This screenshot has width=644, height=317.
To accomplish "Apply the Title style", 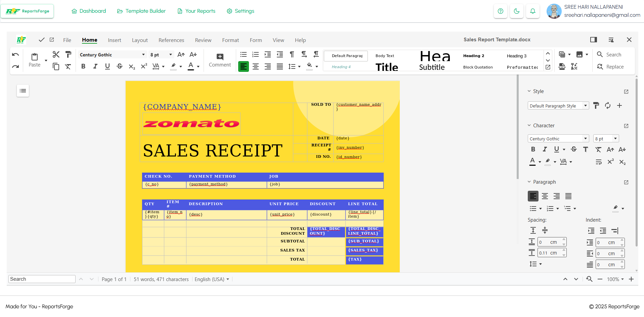I will [x=387, y=67].
